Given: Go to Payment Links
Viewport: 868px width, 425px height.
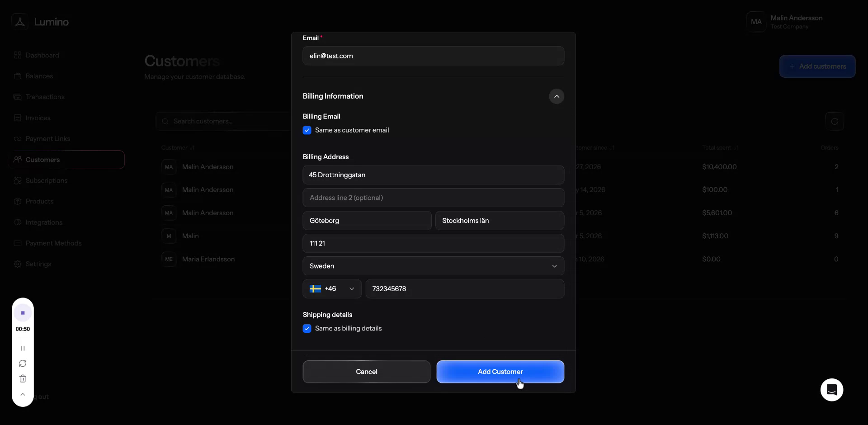Looking at the screenshot, I should click(48, 139).
